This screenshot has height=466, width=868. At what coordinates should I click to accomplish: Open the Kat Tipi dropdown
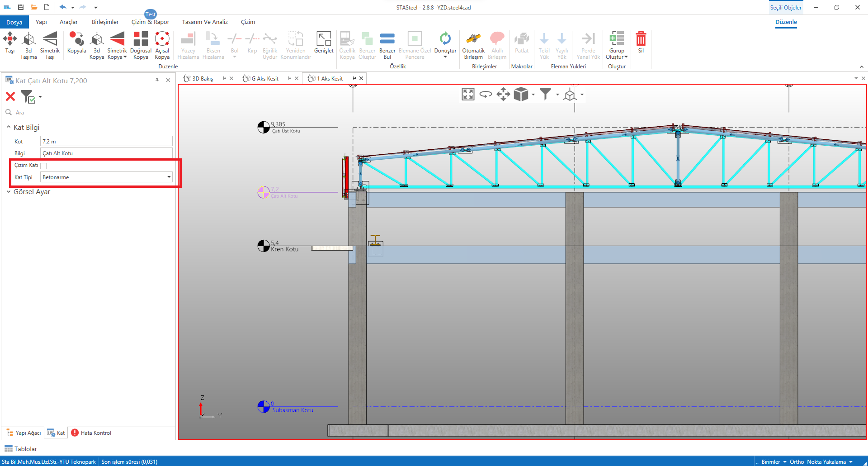[x=169, y=177]
